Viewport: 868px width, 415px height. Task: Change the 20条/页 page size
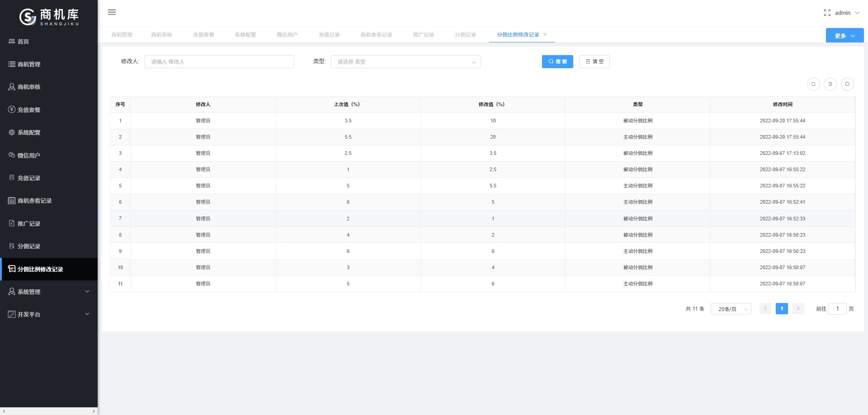[x=731, y=309]
